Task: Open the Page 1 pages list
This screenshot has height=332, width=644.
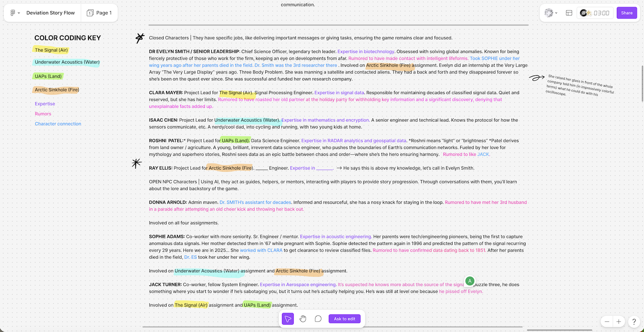Action: (x=99, y=13)
